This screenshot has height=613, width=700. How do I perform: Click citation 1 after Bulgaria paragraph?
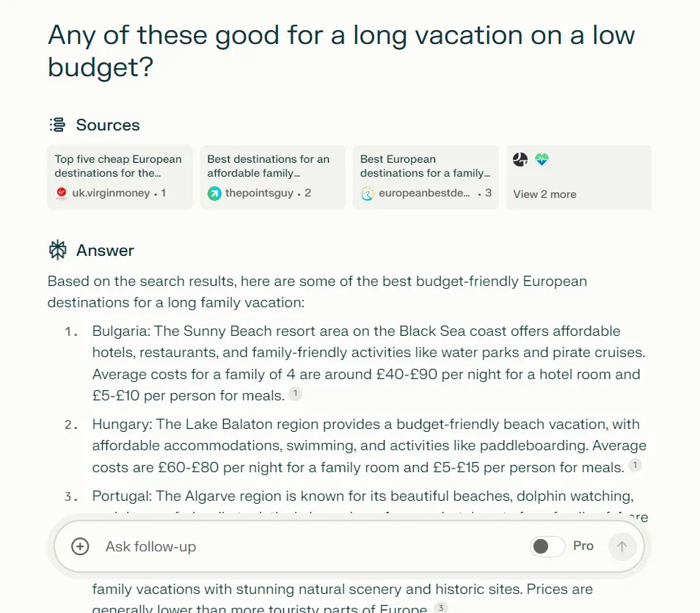tap(295, 394)
